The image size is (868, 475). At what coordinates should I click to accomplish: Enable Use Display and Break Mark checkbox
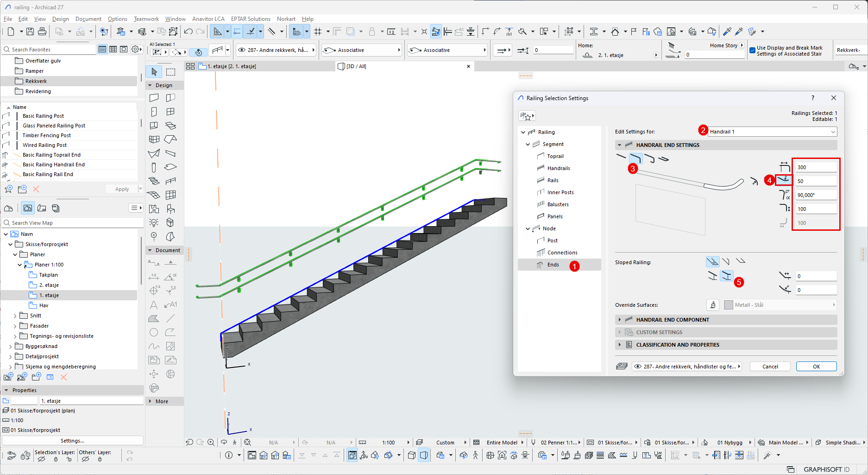click(x=752, y=50)
